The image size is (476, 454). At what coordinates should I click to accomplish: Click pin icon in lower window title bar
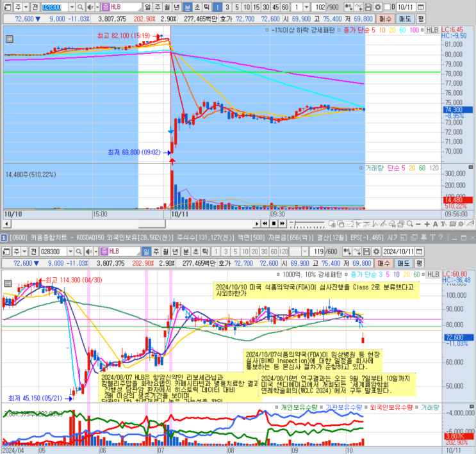[423, 238]
